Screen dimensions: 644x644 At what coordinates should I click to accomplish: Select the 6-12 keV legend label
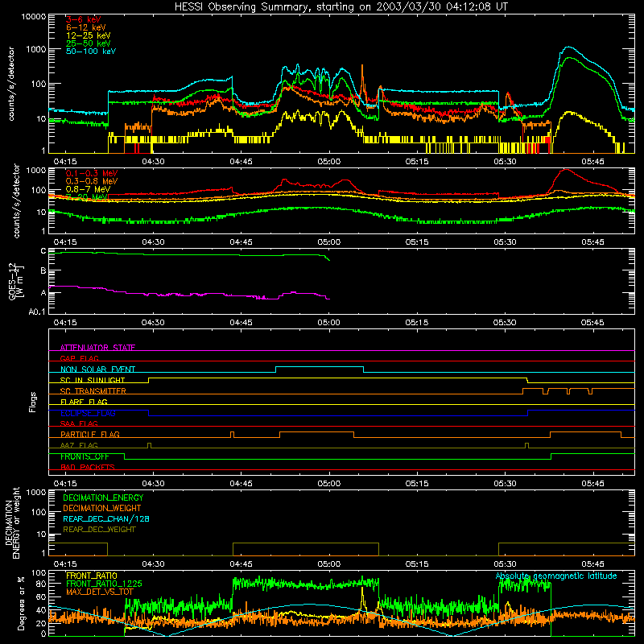click(x=86, y=27)
